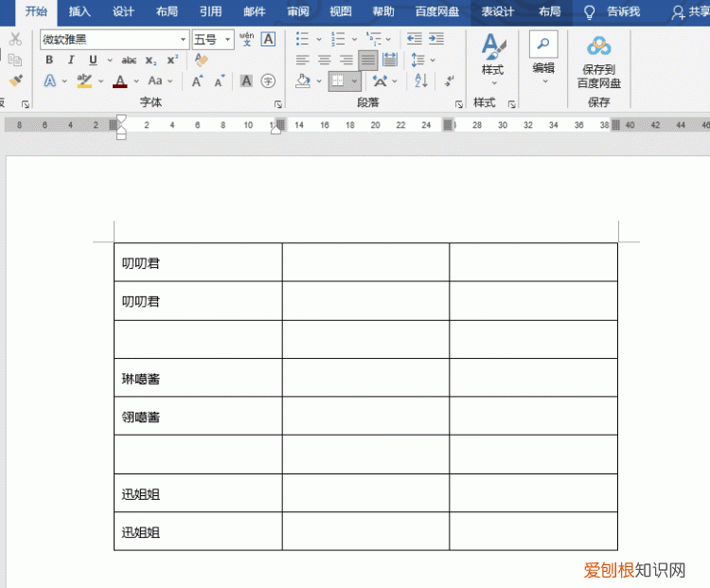Apply text effects with the outlined A
This screenshot has width=710, height=588.
point(50,81)
